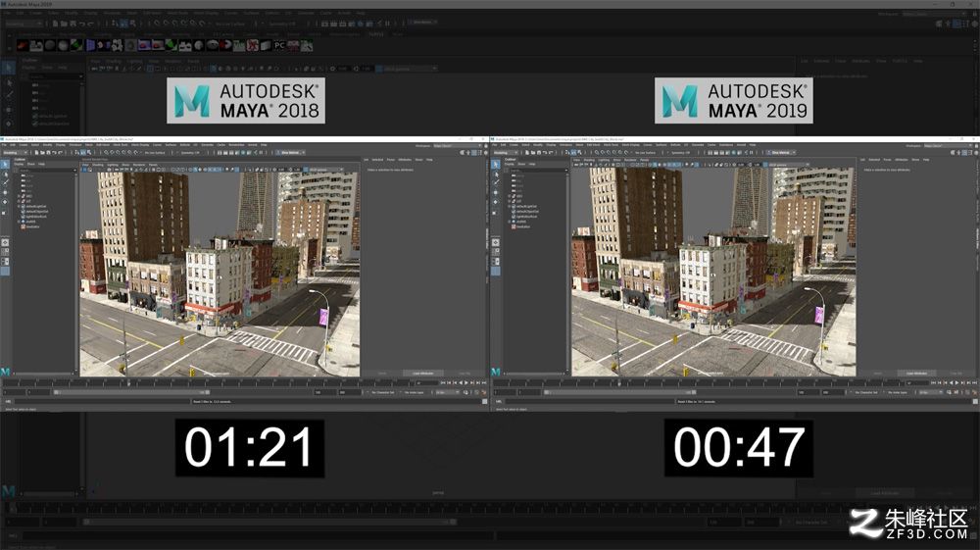Click PC shelf icon in background Maya window

279,45
